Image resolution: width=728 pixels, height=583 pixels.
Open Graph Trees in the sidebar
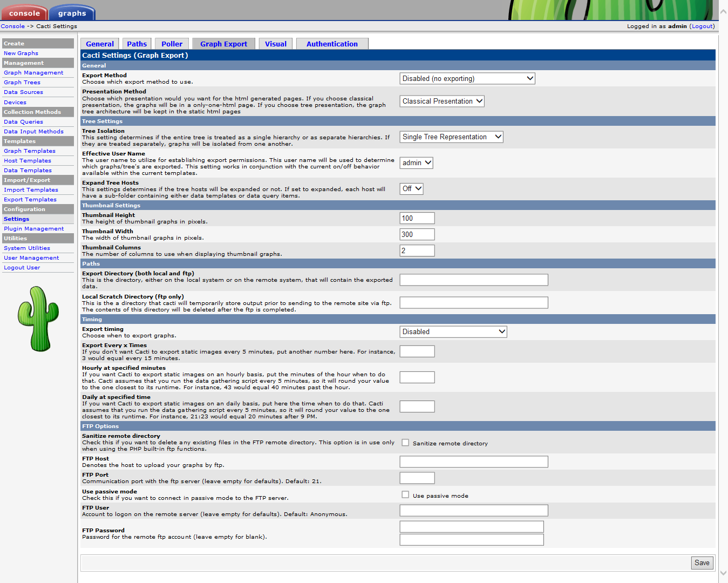point(22,82)
